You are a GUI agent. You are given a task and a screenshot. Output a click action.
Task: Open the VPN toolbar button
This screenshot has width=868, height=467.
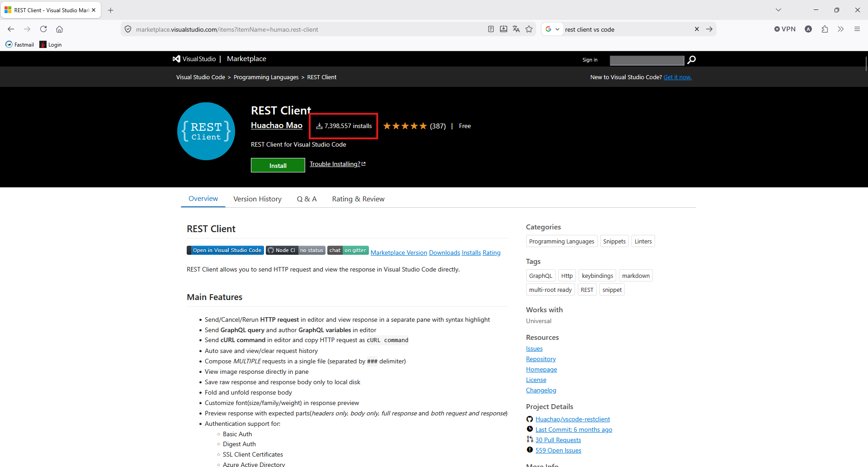pyautogui.click(x=785, y=29)
